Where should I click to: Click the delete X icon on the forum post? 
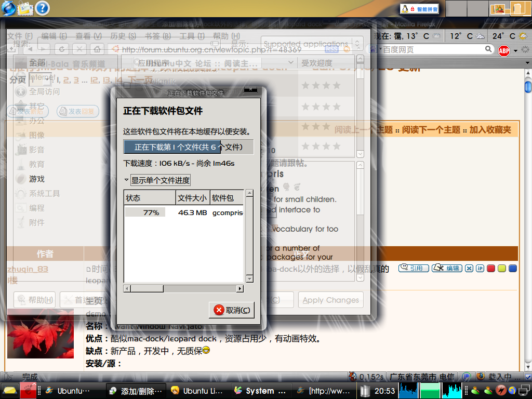click(x=469, y=269)
